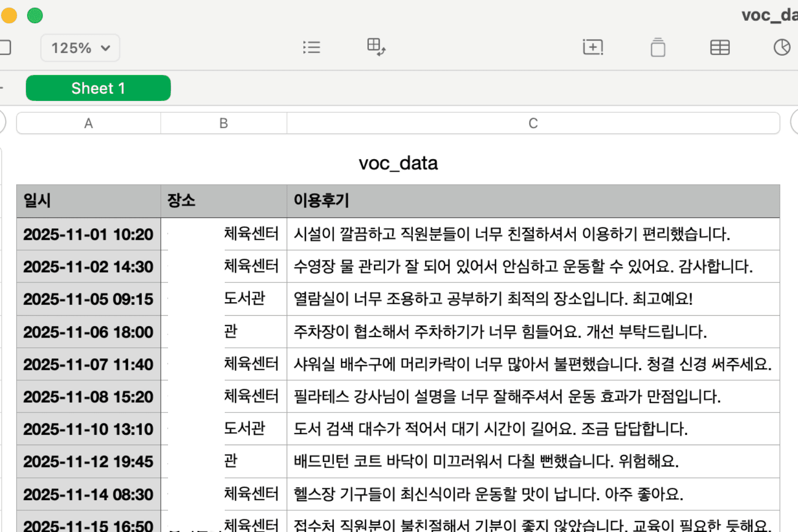Select cell 2025-11-10 13:10
798x532 pixels.
click(88, 429)
